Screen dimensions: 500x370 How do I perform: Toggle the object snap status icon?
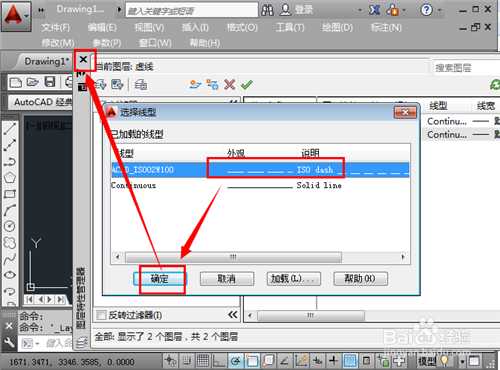pos(252,361)
